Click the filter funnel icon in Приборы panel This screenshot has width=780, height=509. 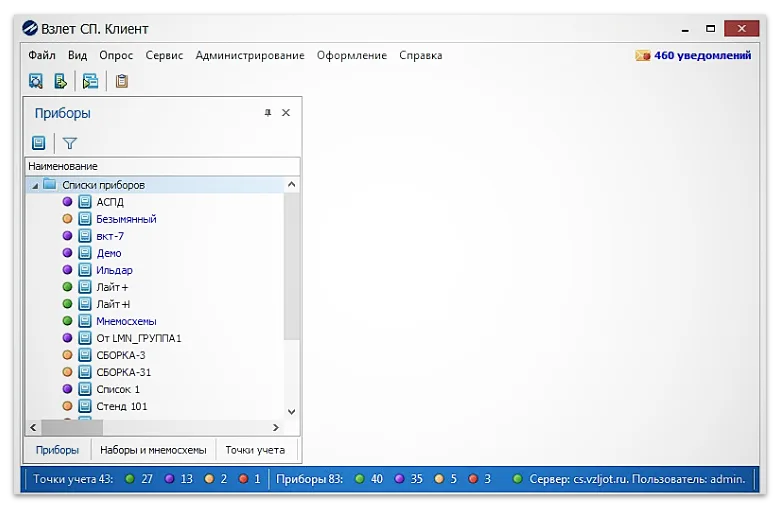tap(69, 143)
